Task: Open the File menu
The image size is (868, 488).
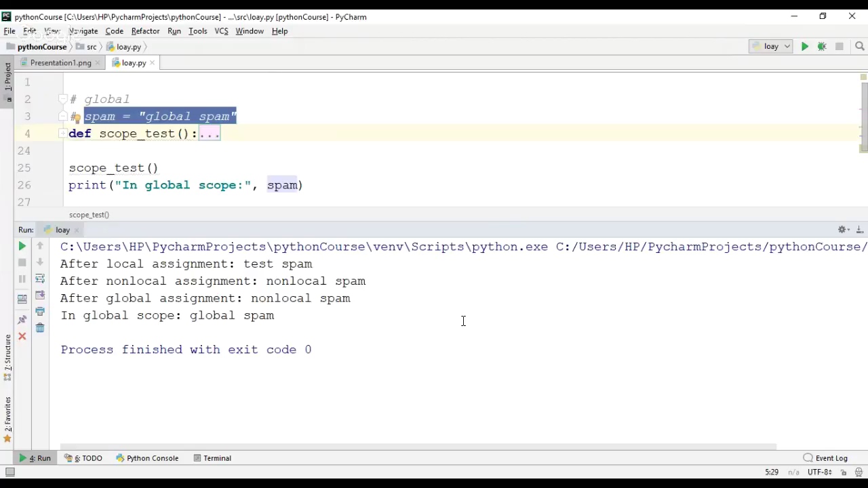Action: coord(9,31)
